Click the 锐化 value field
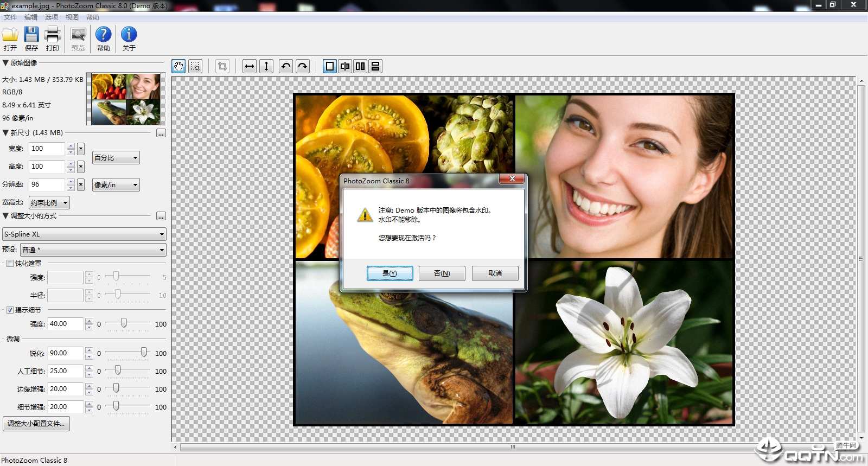 66,353
